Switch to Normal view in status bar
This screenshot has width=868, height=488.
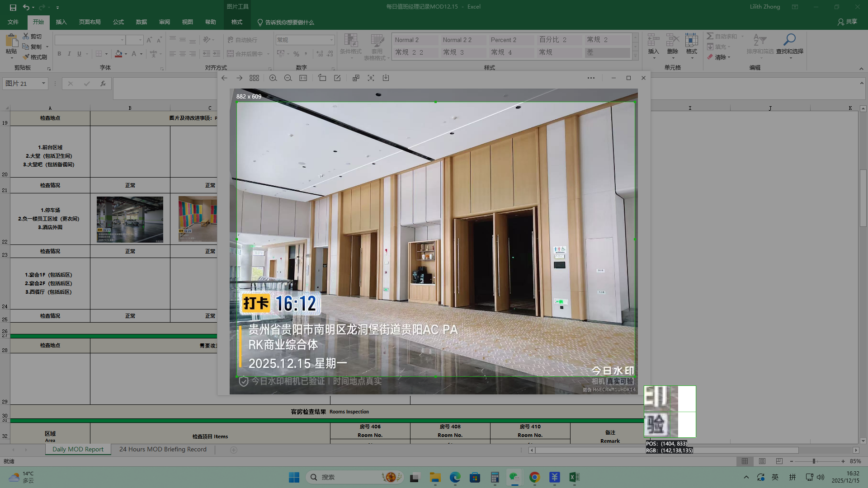coord(745,461)
